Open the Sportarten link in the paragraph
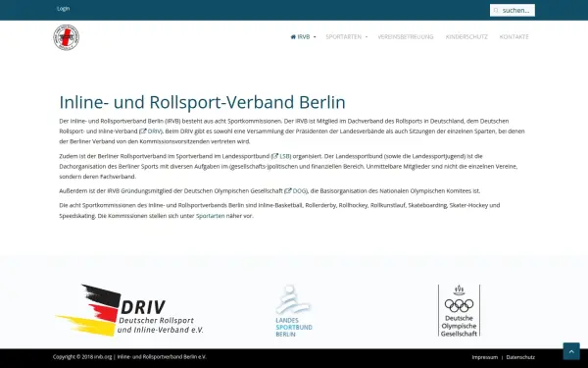Screen dimensions: 588x368 pos(211,216)
